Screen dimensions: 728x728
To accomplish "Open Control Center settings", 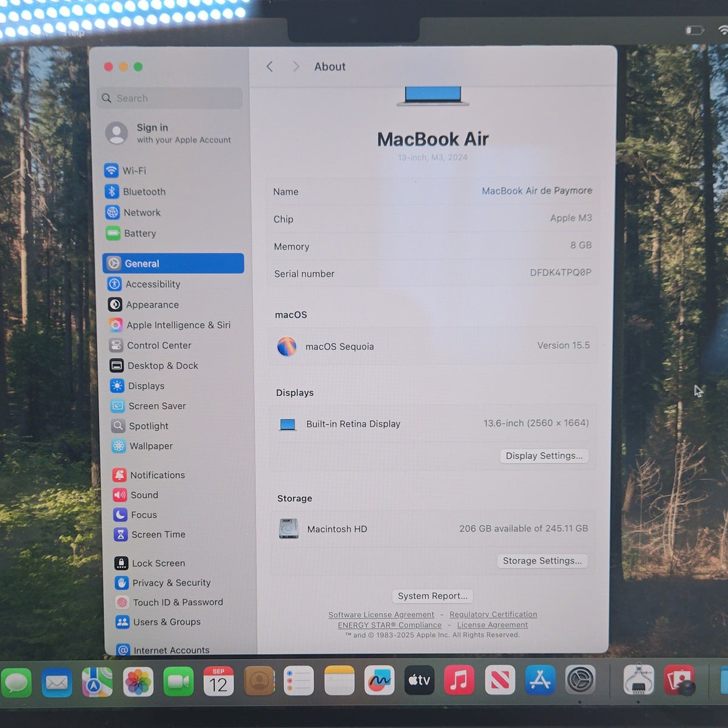I will (x=150, y=345).
